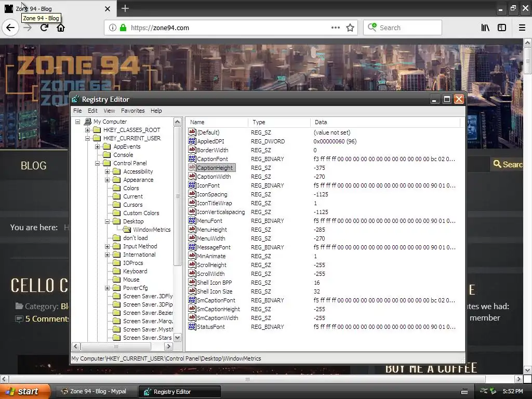Select the Screen Saver.Stars key
Image resolution: width=532 pixels, height=399 pixels.
point(147,338)
